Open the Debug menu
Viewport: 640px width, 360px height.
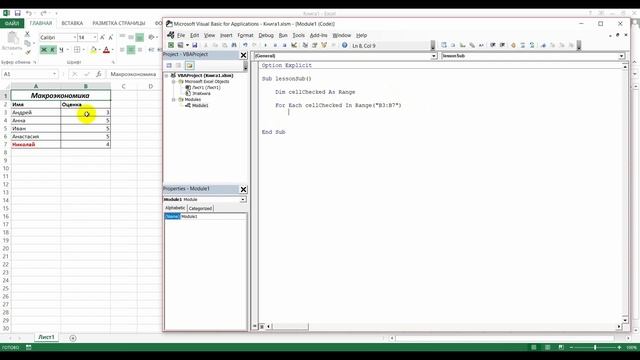[x=266, y=36]
